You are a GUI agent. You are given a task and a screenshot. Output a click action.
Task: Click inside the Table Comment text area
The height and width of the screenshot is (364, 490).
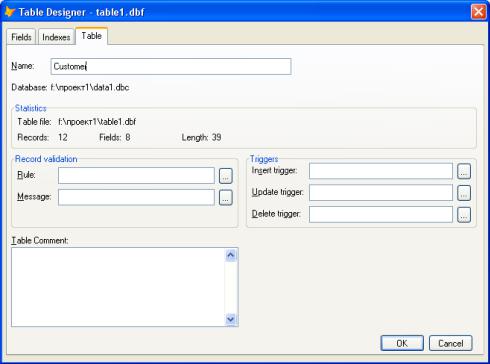pyautogui.click(x=118, y=287)
